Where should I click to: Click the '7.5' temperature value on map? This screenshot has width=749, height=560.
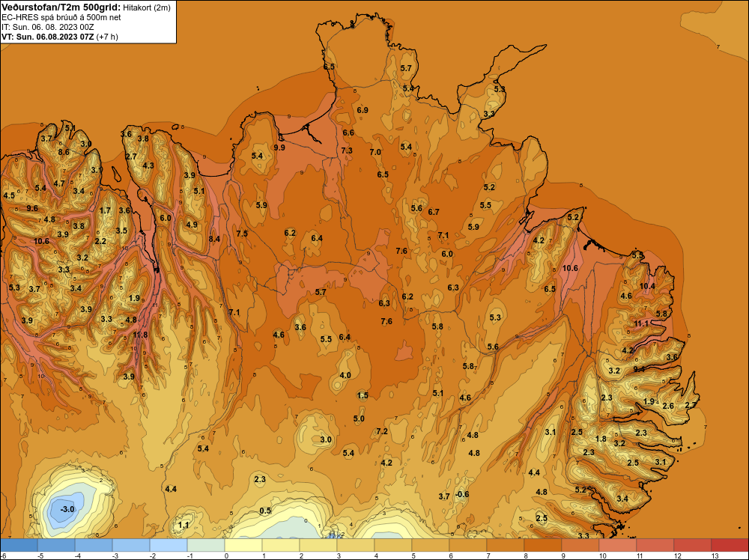(x=242, y=234)
